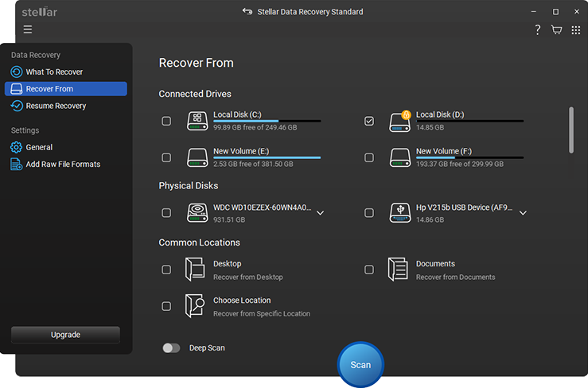Open the shopping cart icon
The width and height of the screenshot is (588, 388).
click(556, 29)
